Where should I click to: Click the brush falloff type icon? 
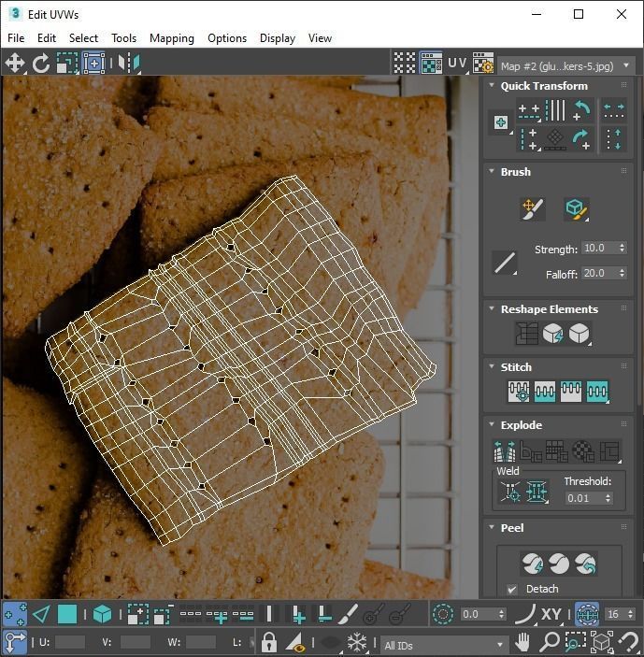pyautogui.click(x=505, y=263)
